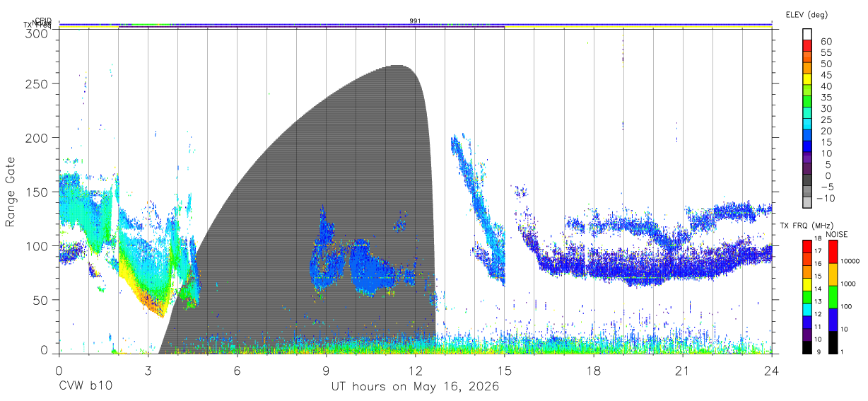Click the '45' label on ELEV scale
Image resolution: width=868 pixels, height=401 pixels.
826,75
